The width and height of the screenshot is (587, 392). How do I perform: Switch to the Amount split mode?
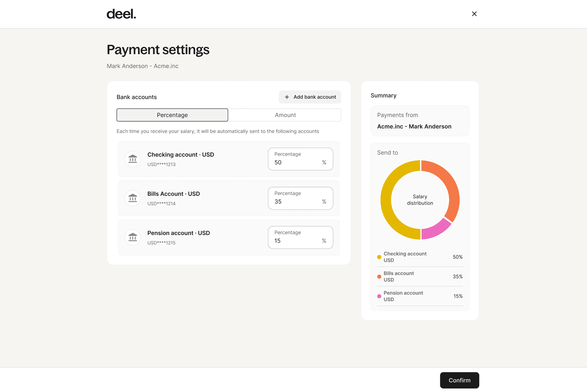click(x=285, y=115)
